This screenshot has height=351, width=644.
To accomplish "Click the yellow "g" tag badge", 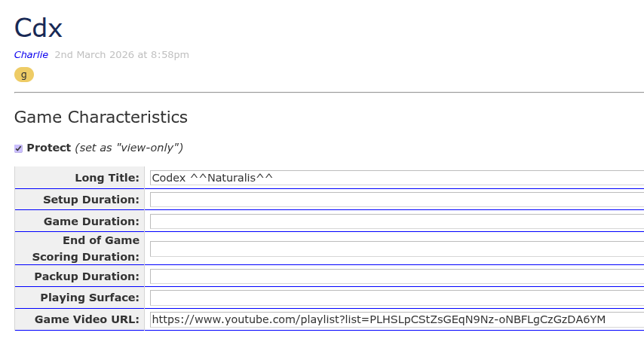I will click(24, 75).
